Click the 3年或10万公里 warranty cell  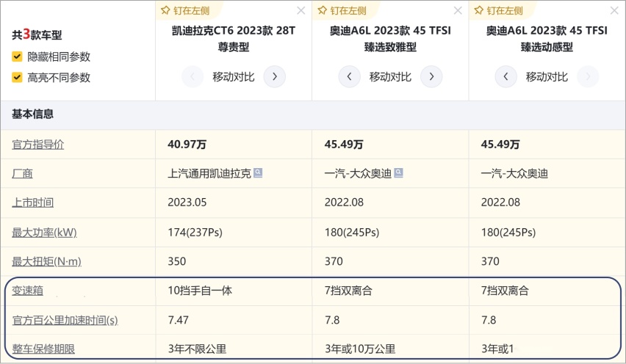[360, 349]
